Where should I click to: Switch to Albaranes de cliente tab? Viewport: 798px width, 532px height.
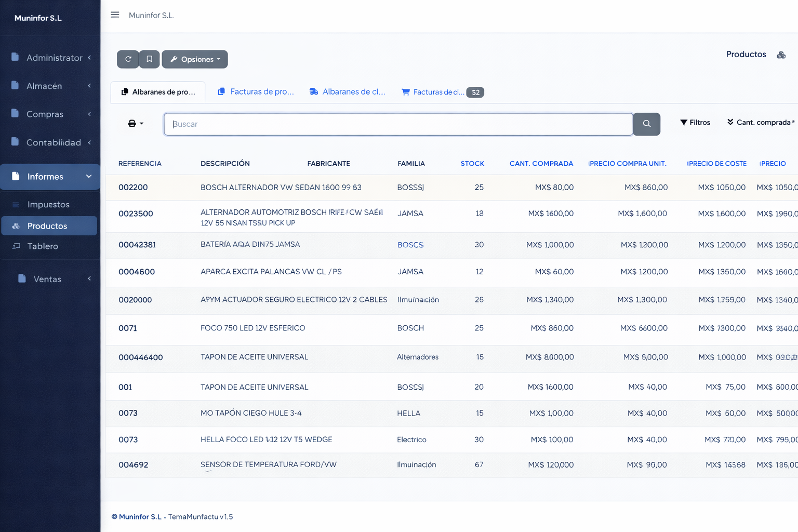point(348,92)
